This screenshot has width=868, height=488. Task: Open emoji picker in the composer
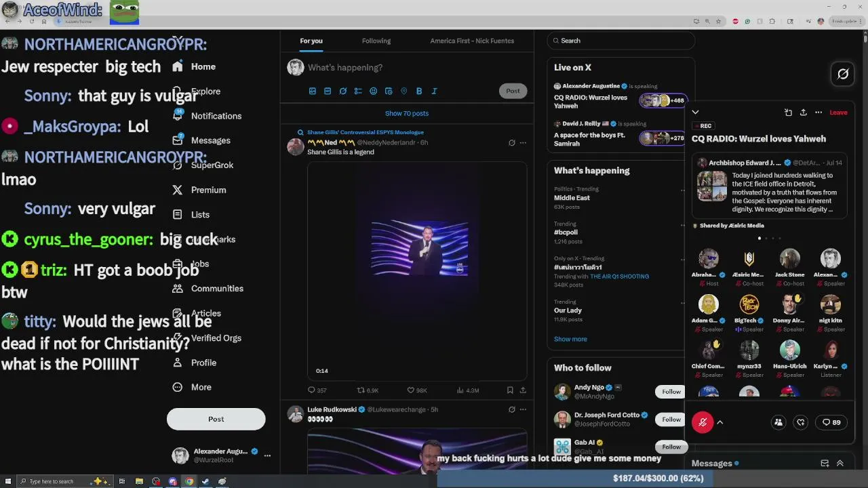pyautogui.click(x=373, y=91)
